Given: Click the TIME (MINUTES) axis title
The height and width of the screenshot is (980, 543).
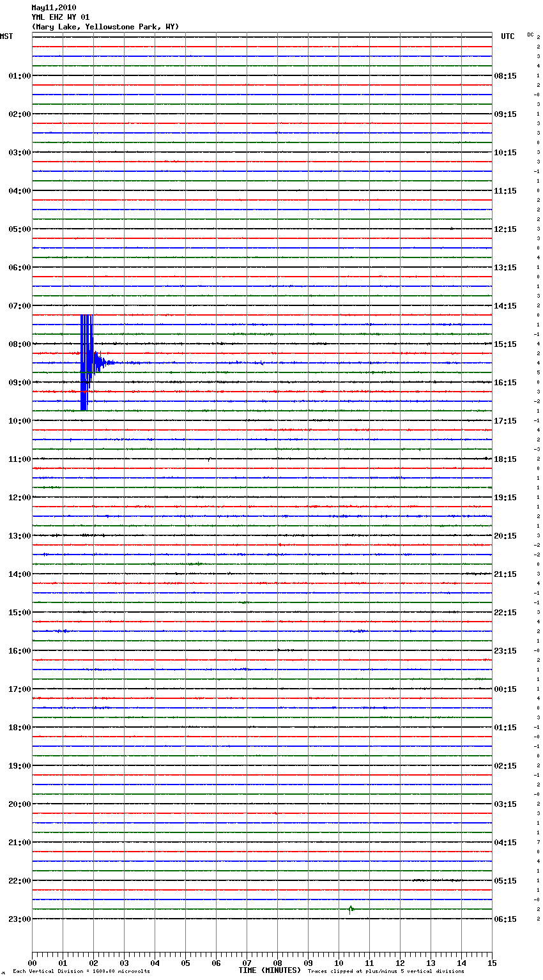Looking at the screenshot, I should tap(270, 970).
